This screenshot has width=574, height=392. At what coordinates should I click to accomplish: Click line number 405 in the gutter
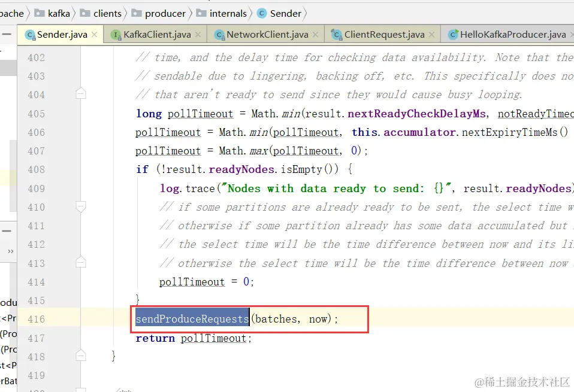click(x=36, y=114)
